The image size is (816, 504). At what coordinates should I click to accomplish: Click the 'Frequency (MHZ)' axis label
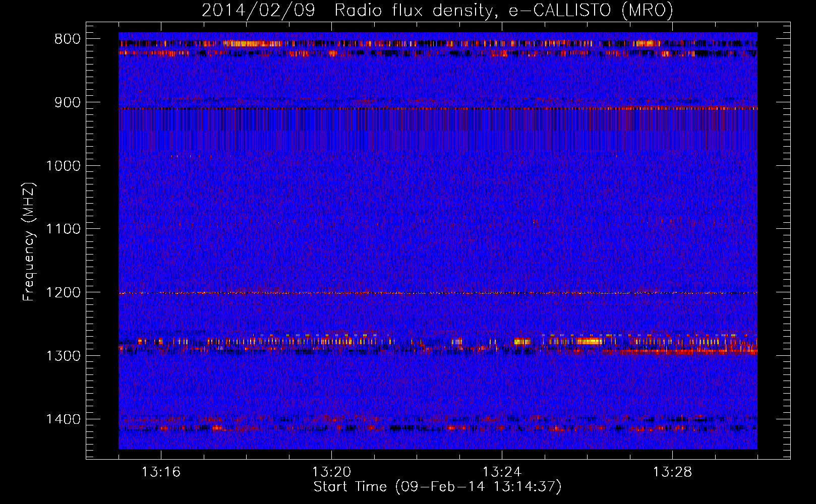(x=29, y=242)
